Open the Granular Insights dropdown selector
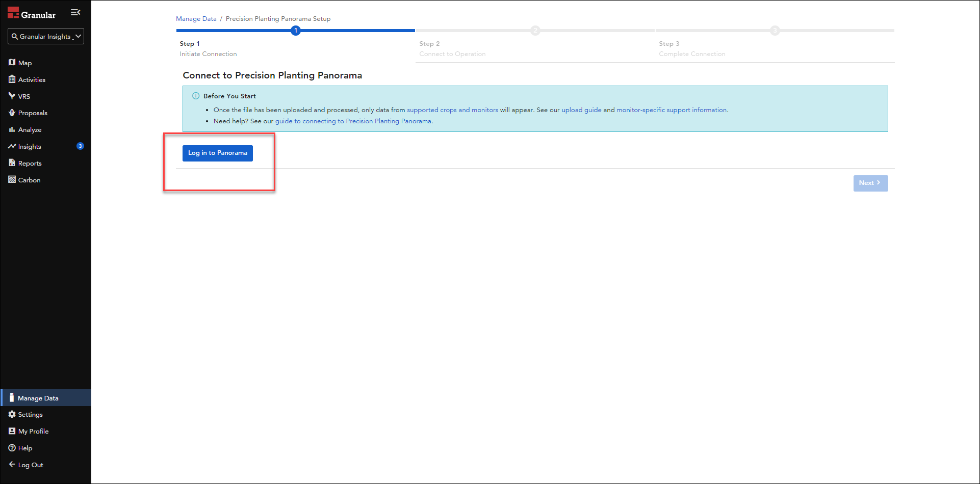 click(x=46, y=37)
